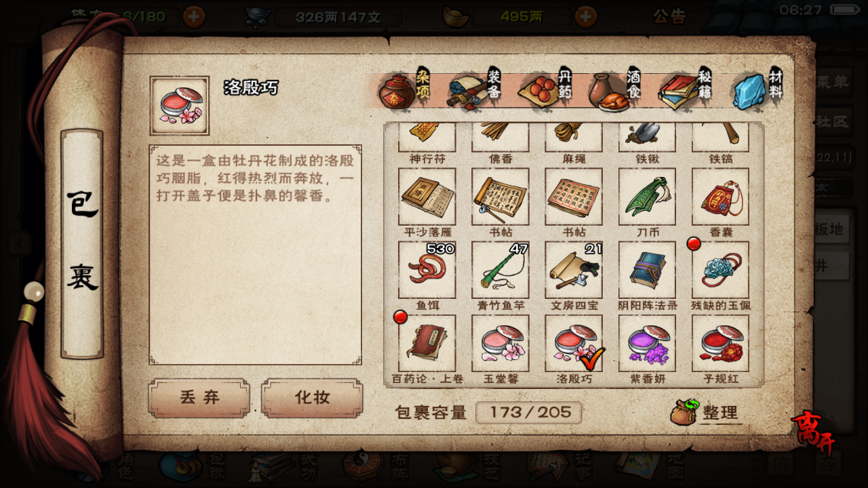Click the 丢弃 discard button
This screenshot has height=488, width=868.
tap(199, 398)
